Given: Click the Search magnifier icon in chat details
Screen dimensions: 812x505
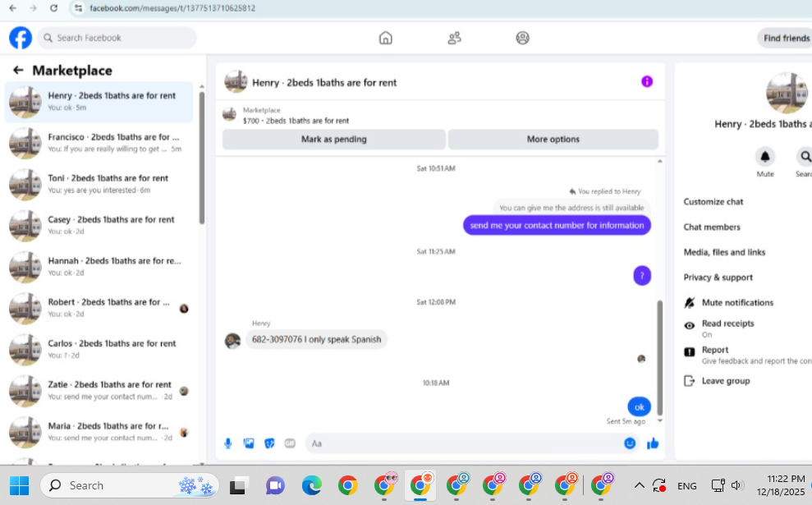Looking at the screenshot, I should click(x=805, y=156).
